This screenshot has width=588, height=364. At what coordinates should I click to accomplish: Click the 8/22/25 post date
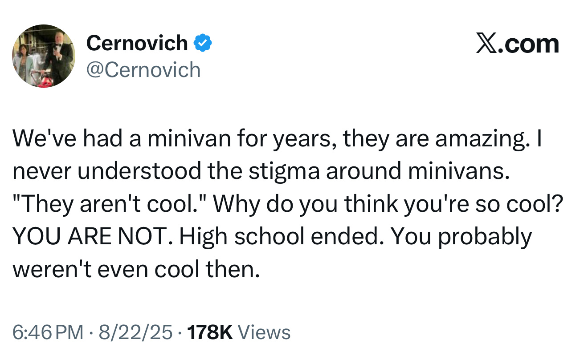(x=136, y=332)
